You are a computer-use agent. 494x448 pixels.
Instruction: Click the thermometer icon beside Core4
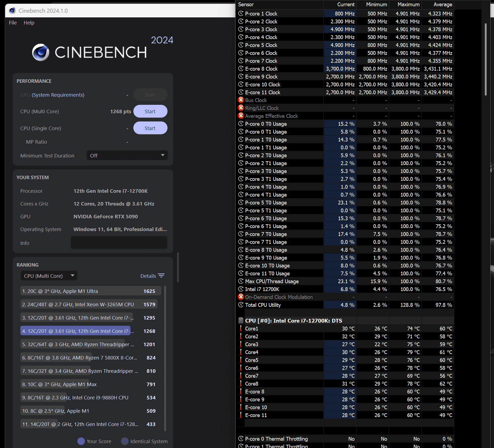tap(241, 352)
